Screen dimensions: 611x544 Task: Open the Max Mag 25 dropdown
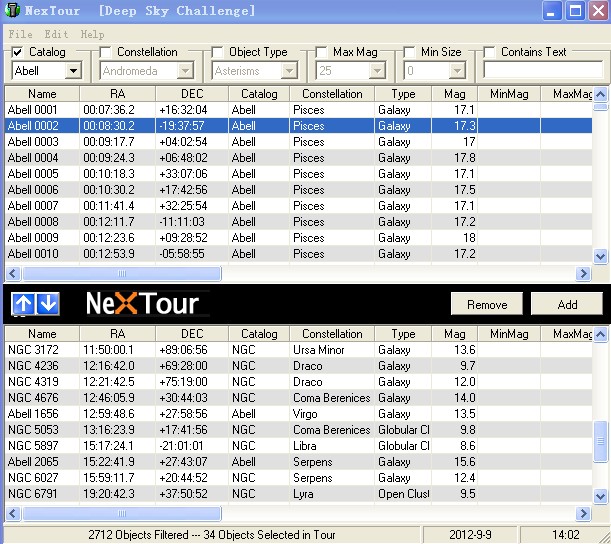point(377,71)
